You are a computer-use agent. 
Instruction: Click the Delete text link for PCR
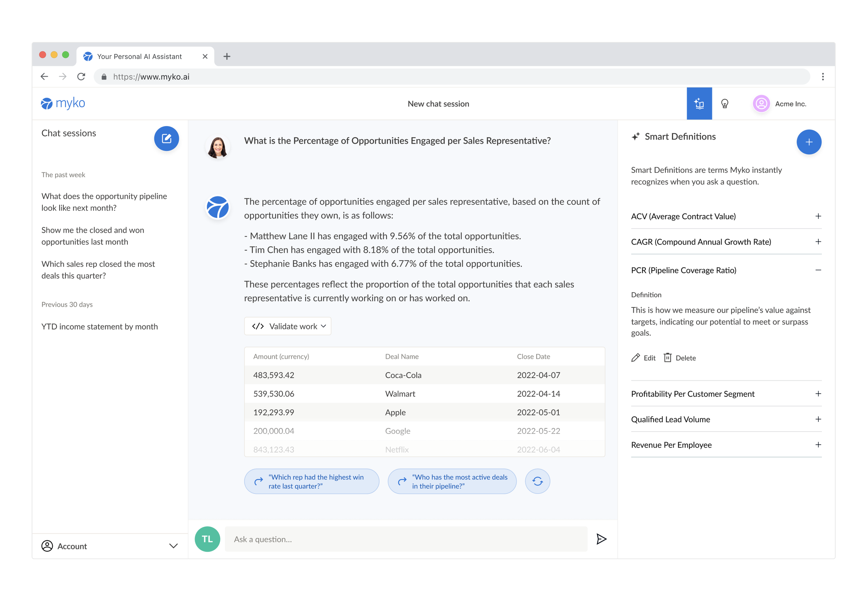tap(685, 358)
